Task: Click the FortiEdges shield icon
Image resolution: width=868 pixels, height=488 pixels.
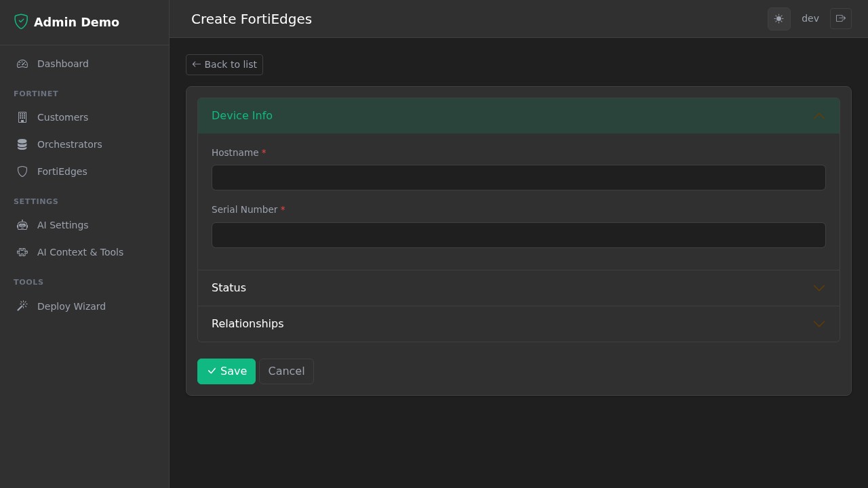Action: pyautogui.click(x=22, y=171)
